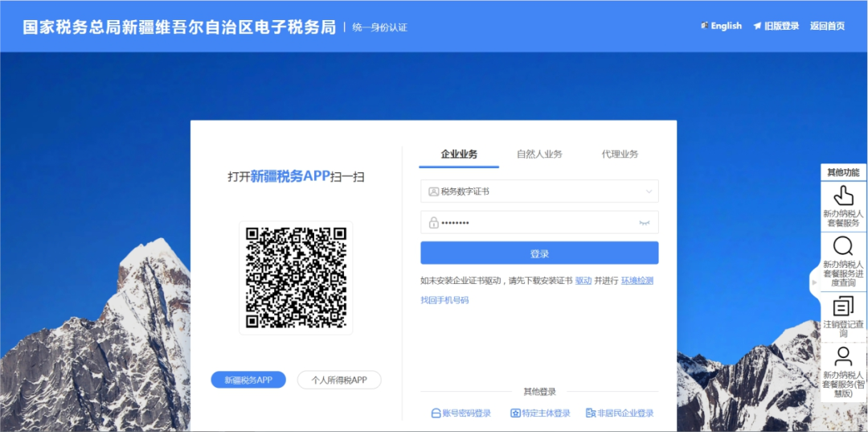This screenshot has height=432, width=868.
Task: Click the 旧版登录 paper plane icon
Action: 757,26
